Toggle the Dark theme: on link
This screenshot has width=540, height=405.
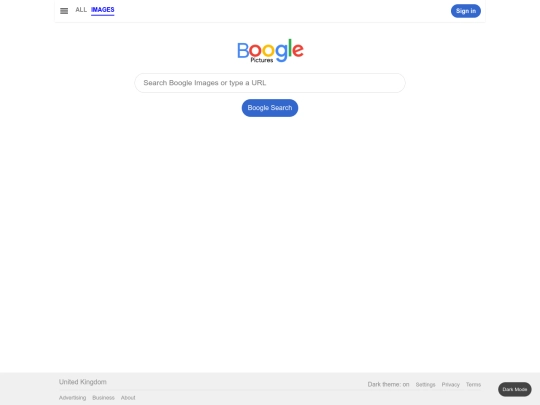(388, 384)
